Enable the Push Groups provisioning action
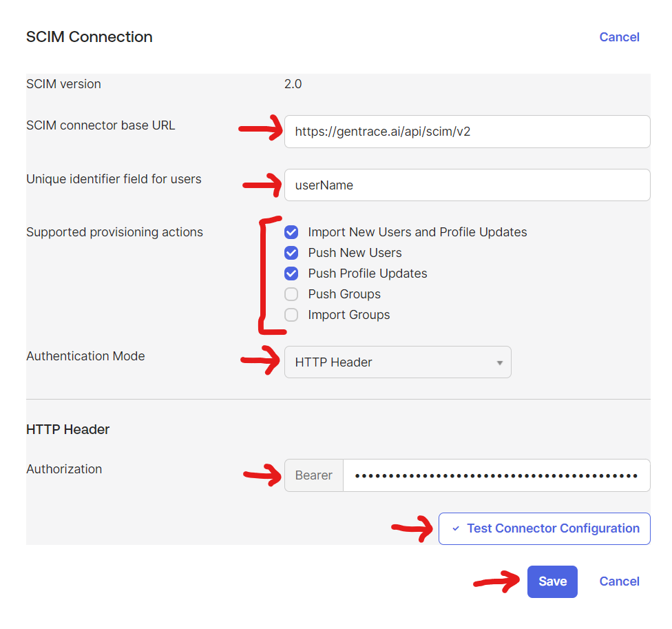This screenshot has height=629, width=672. (291, 294)
